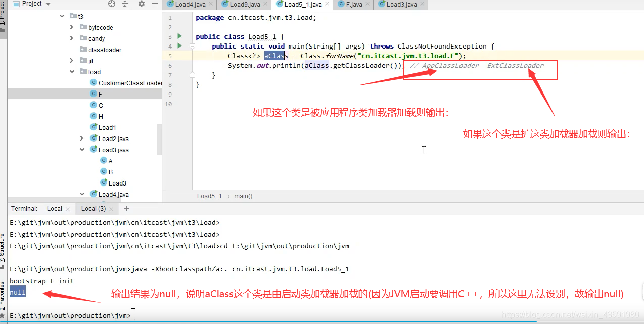The width and height of the screenshot is (644, 324).
Task: Close the Load3.java tab
Action: click(x=422, y=5)
